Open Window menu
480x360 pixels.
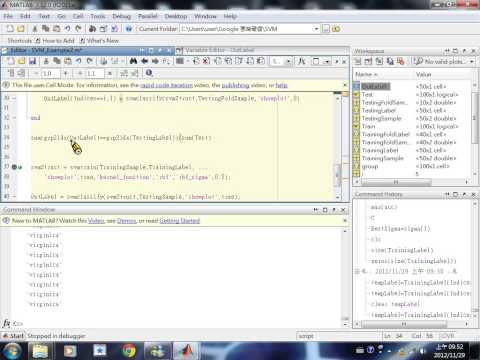205,16
